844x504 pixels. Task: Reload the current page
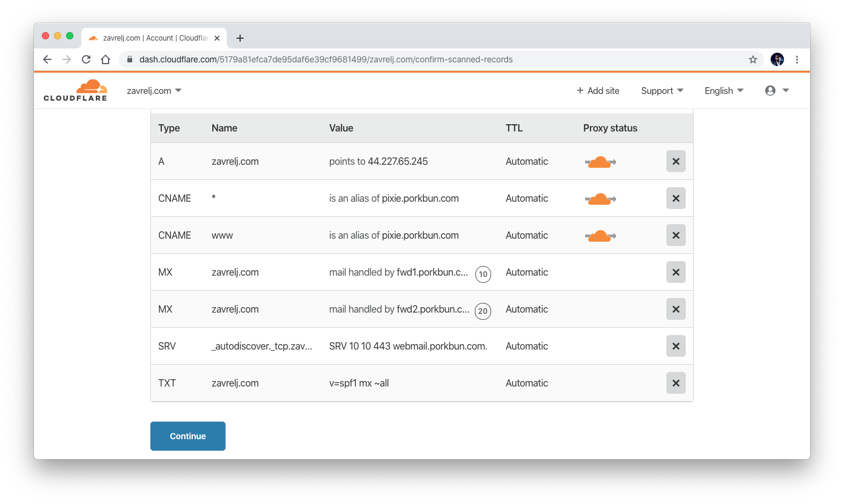pos(86,59)
